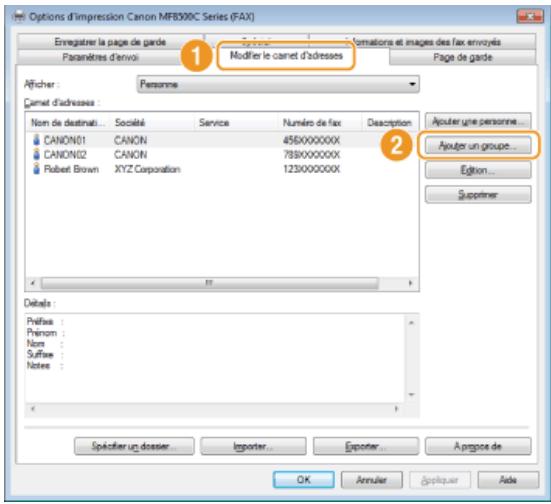Click Ajouter une personne button
Screen dimensions: 551x504
(x=478, y=122)
